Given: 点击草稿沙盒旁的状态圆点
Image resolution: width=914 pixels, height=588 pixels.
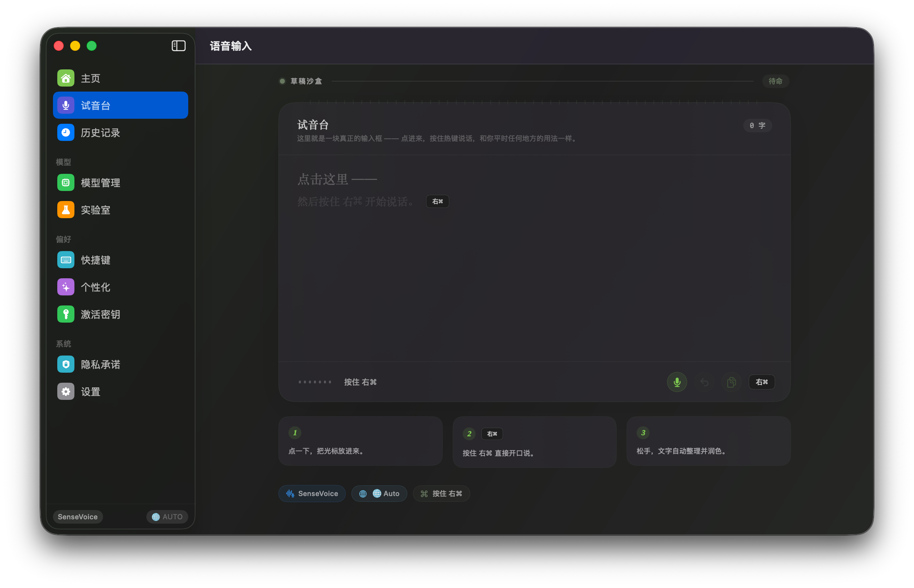Looking at the screenshot, I should point(282,81).
